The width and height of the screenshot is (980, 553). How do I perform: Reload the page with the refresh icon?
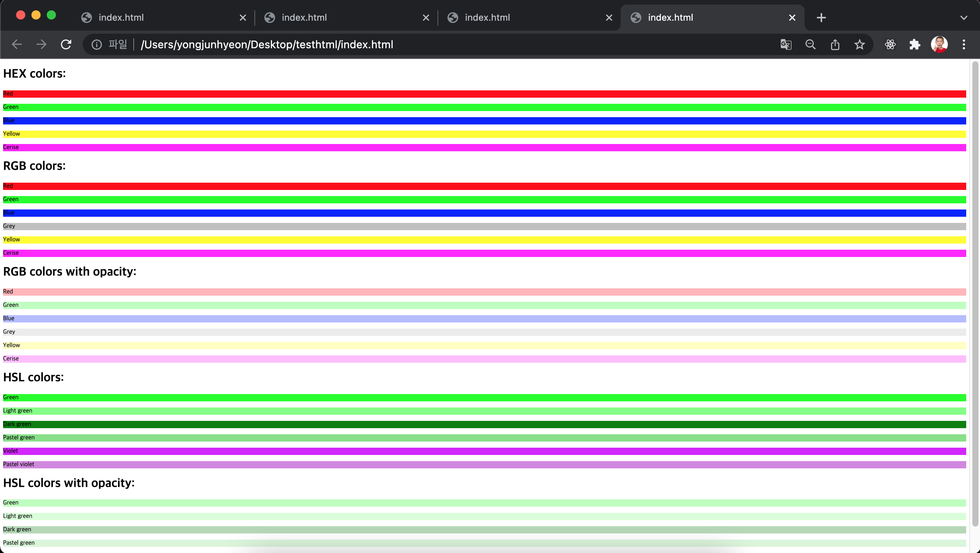point(66,44)
